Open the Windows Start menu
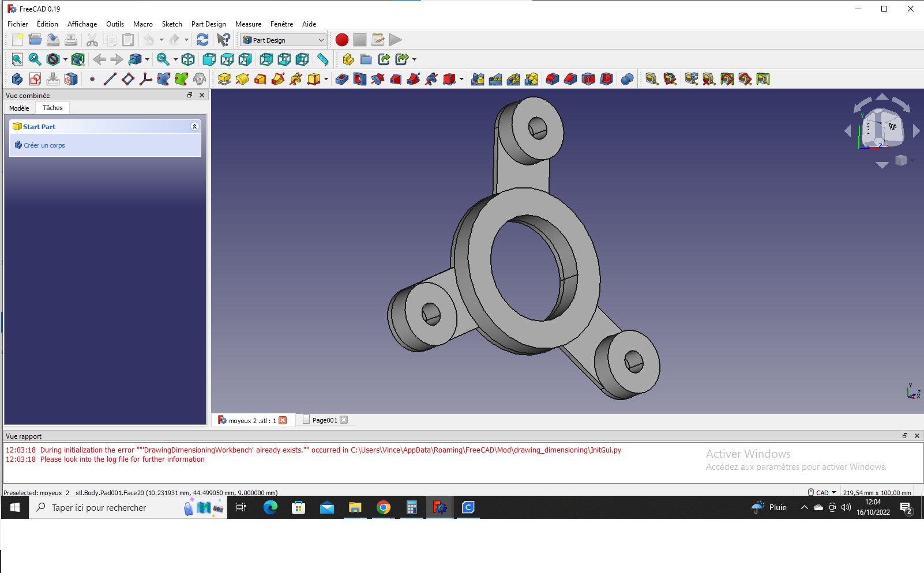Image resolution: width=924 pixels, height=573 pixels. 15,507
